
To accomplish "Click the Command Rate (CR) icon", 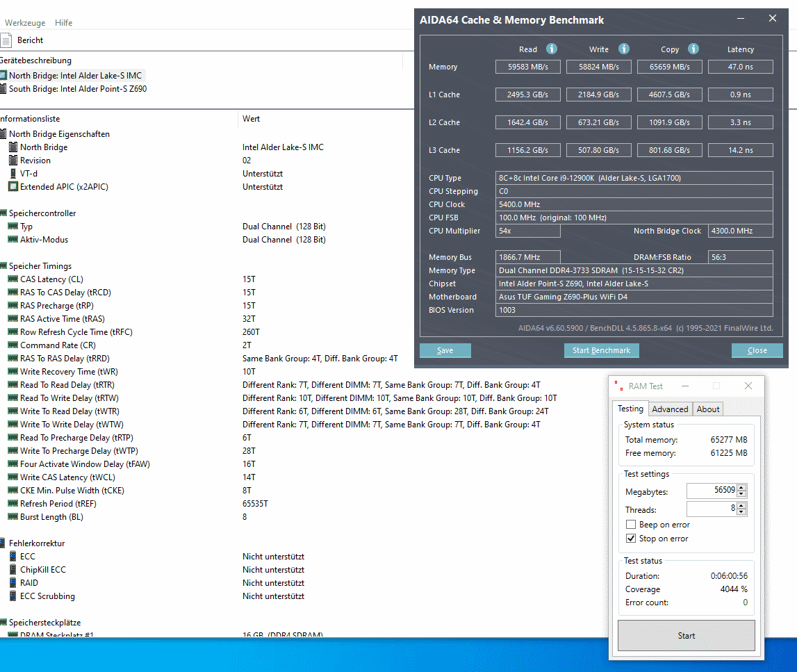I will pos(13,345).
